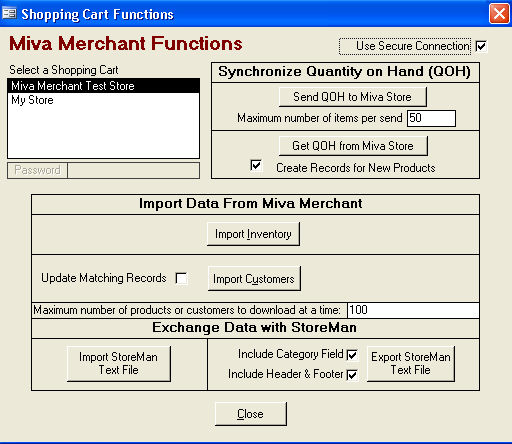Click the Import Customers button
Image resolution: width=512 pixels, height=444 pixels.
[254, 278]
